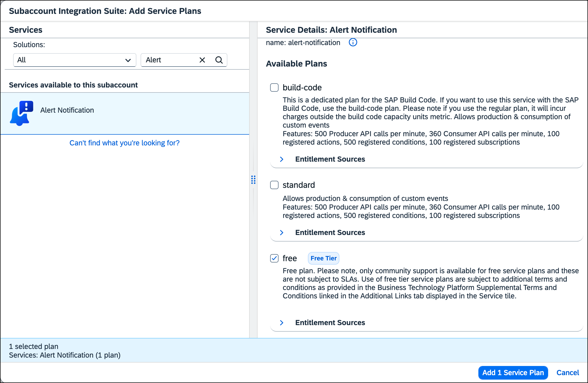Click "1 selected plan" summary text
The image size is (588, 383).
point(34,346)
